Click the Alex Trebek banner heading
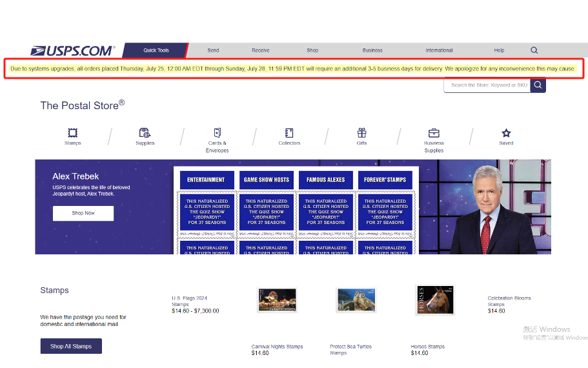Viewport: 588px width, 368px height. (x=76, y=176)
